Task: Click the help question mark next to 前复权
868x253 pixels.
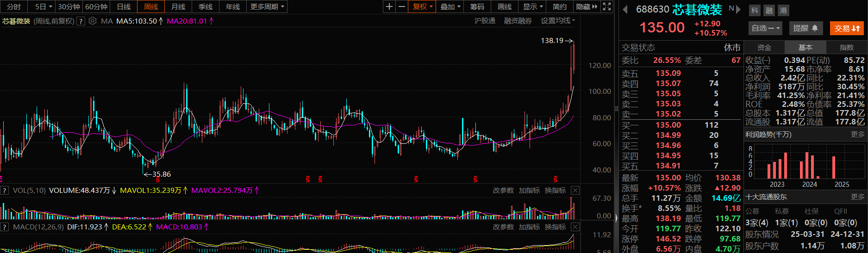Action: pyautogui.click(x=81, y=21)
